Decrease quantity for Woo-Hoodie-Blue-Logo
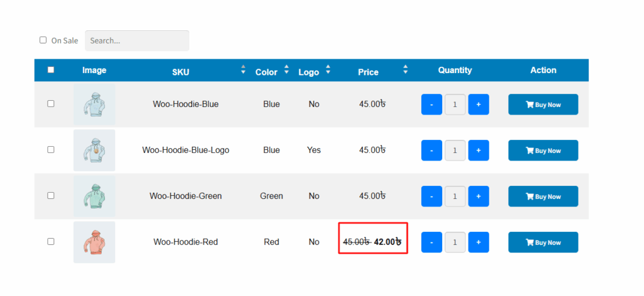This screenshot has width=644, height=296. pyautogui.click(x=431, y=151)
